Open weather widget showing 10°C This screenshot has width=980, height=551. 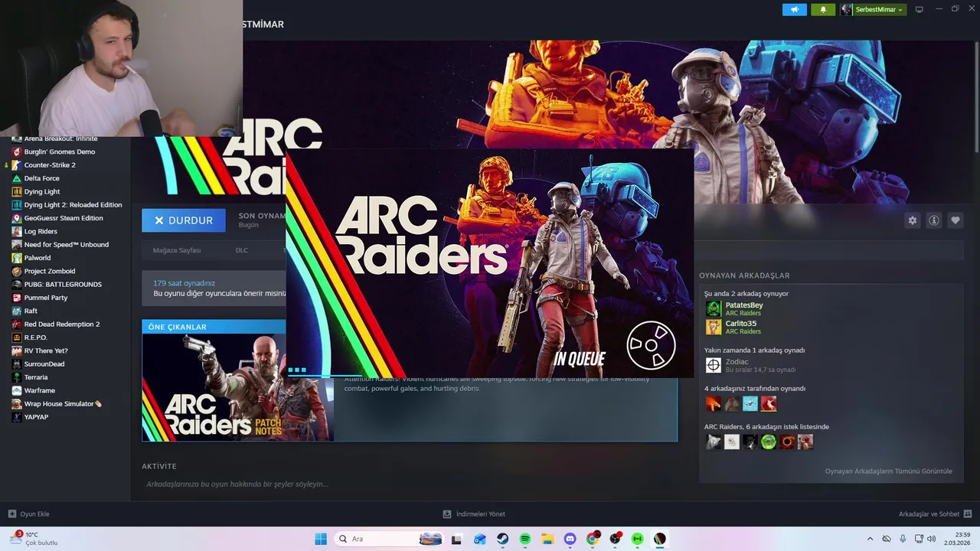tap(34, 539)
